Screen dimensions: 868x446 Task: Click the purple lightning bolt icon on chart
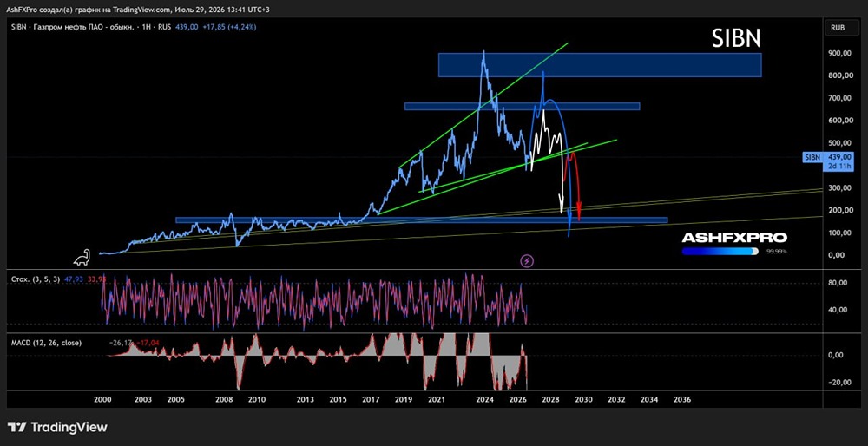coord(527,260)
